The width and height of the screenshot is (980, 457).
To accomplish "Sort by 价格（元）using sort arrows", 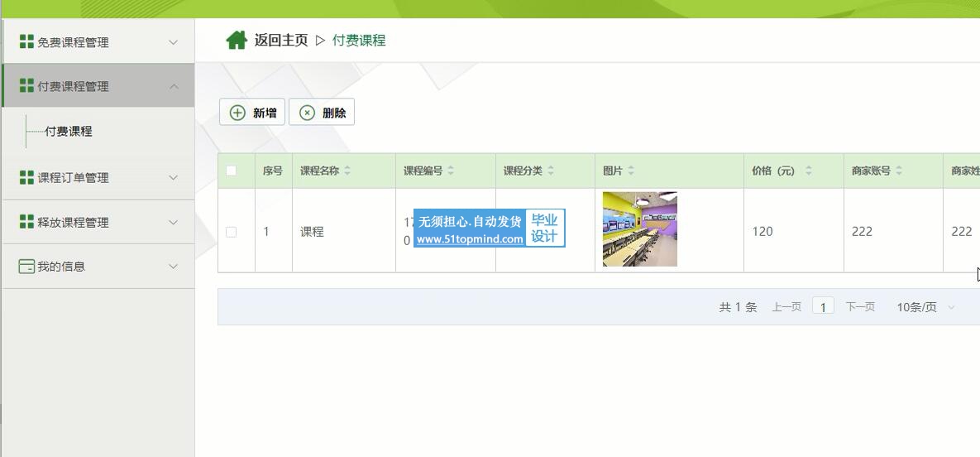I will tap(808, 171).
